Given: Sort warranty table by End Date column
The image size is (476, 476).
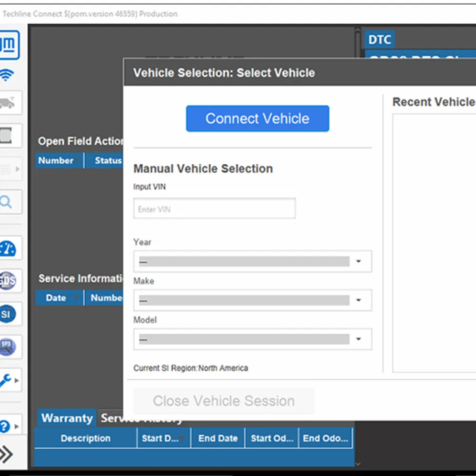Looking at the screenshot, I should [218, 438].
